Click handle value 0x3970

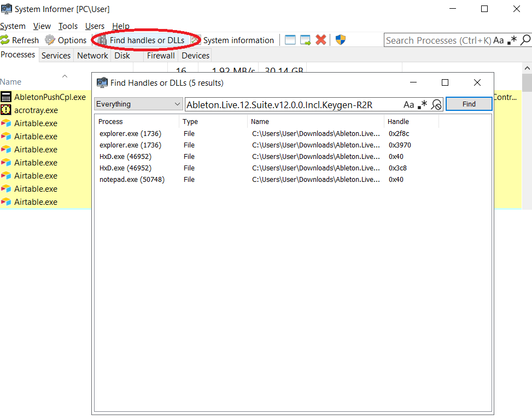pyautogui.click(x=400, y=145)
